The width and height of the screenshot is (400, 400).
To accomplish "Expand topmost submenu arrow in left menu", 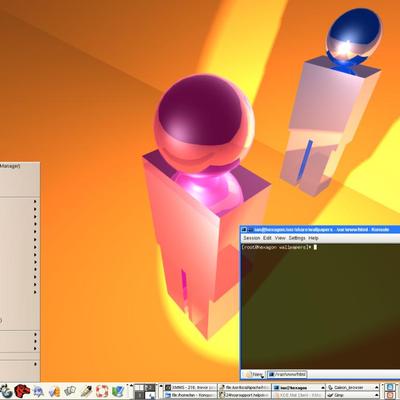I will pos(35,202).
